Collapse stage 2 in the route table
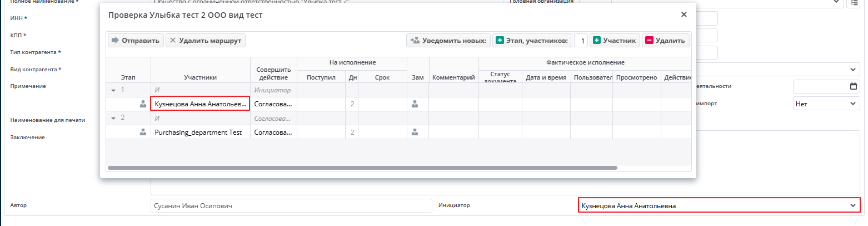The height and width of the screenshot is (226, 868). pyautogui.click(x=114, y=118)
